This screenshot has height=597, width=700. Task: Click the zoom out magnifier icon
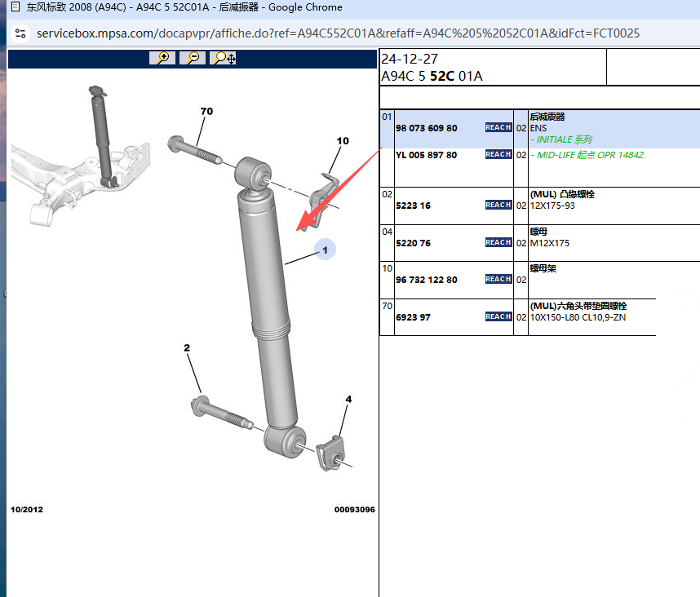193,58
